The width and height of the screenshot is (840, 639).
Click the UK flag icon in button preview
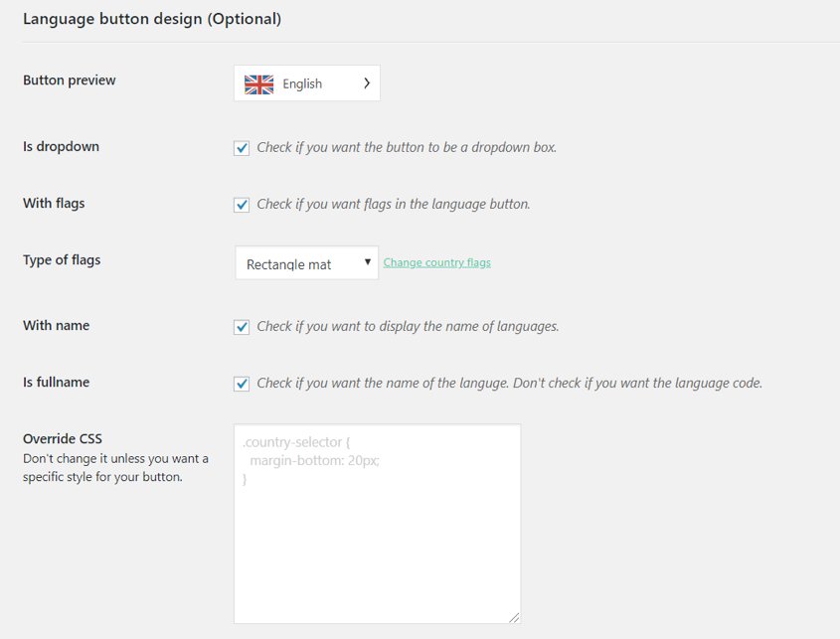click(258, 84)
